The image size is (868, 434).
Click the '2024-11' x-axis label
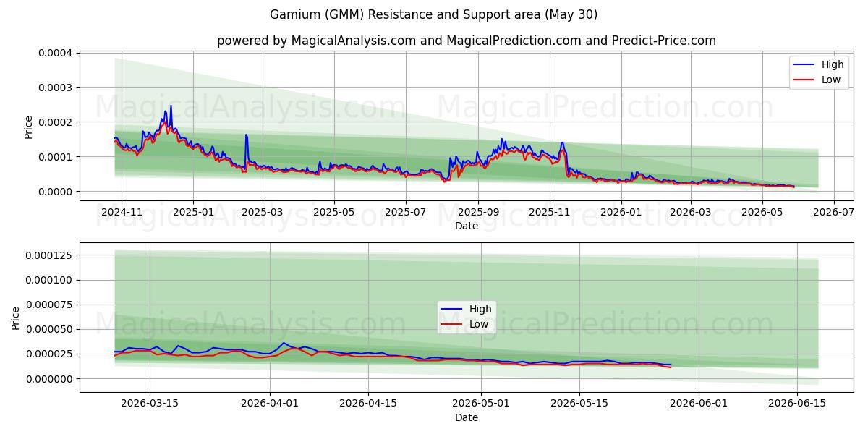pyautogui.click(x=121, y=212)
